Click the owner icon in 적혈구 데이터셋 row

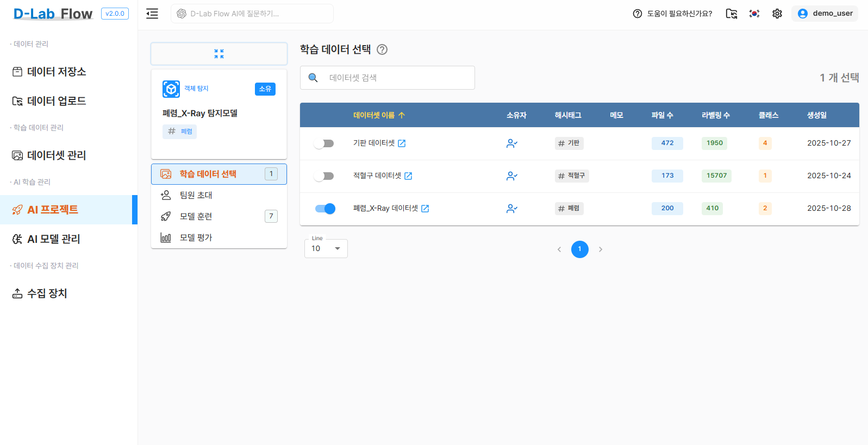pos(511,176)
